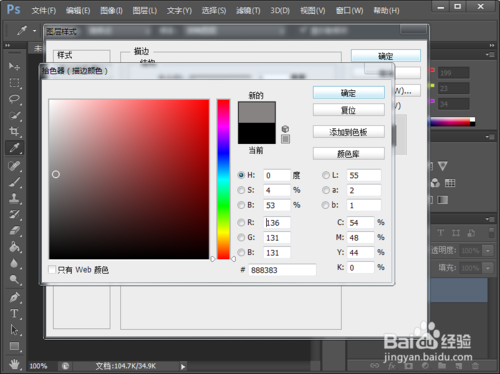This screenshot has width=500, height=374.
Task: Open the 编辑(E) menu
Action: (x=78, y=11)
